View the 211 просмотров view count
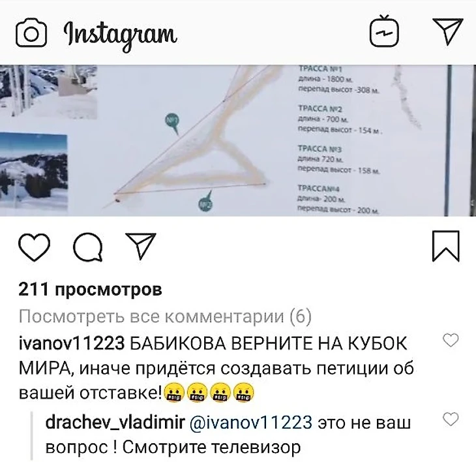This screenshot has height=462, width=476. (x=90, y=289)
